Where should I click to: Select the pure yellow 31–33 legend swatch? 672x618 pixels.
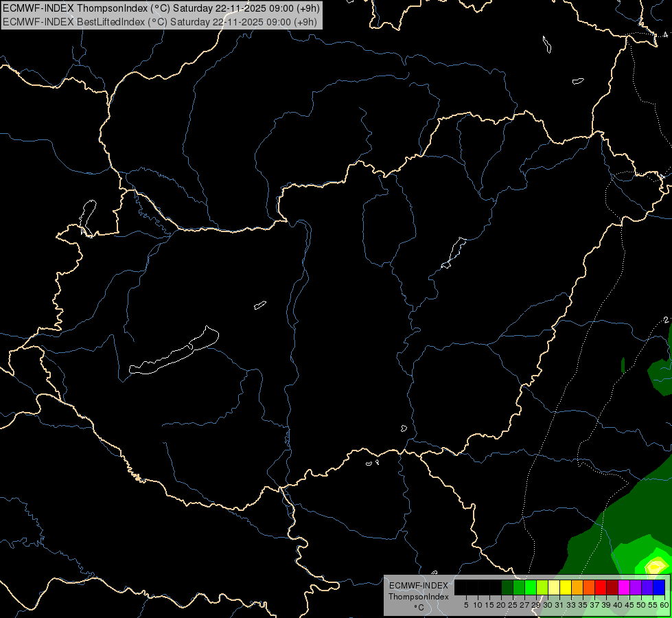point(566,587)
